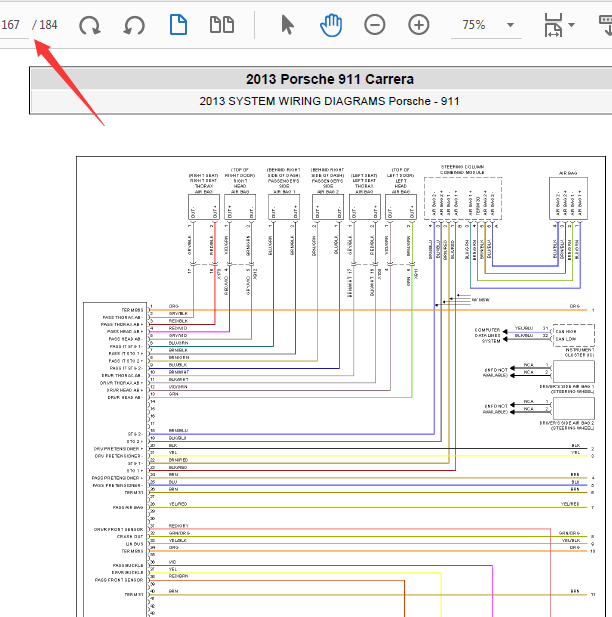This screenshot has height=617, width=612.
Task: Select the arrow selection tool
Action: pos(287,25)
